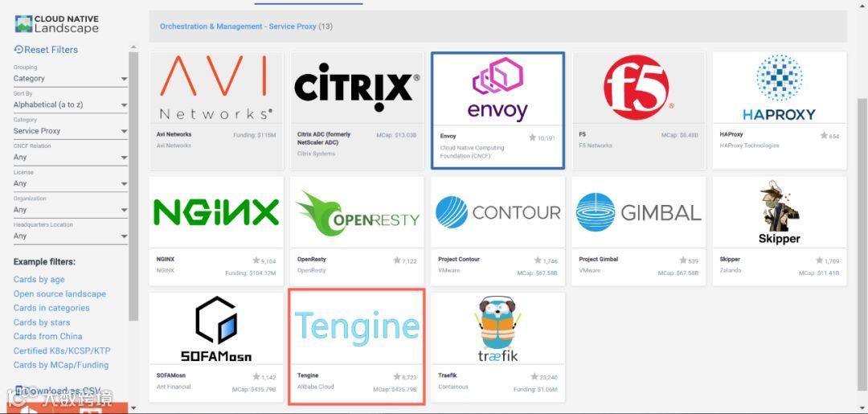The image size is (868, 414).
Task: Open the Skipper logo card
Action: coord(780,231)
